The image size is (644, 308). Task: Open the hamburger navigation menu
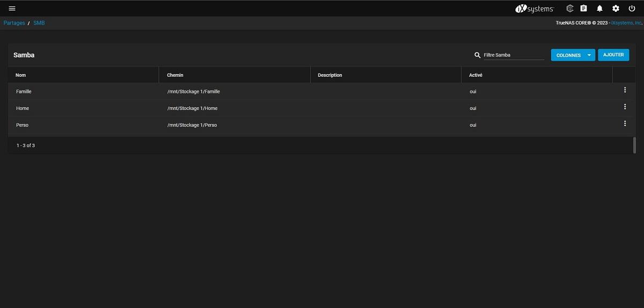click(x=12, y=9)
